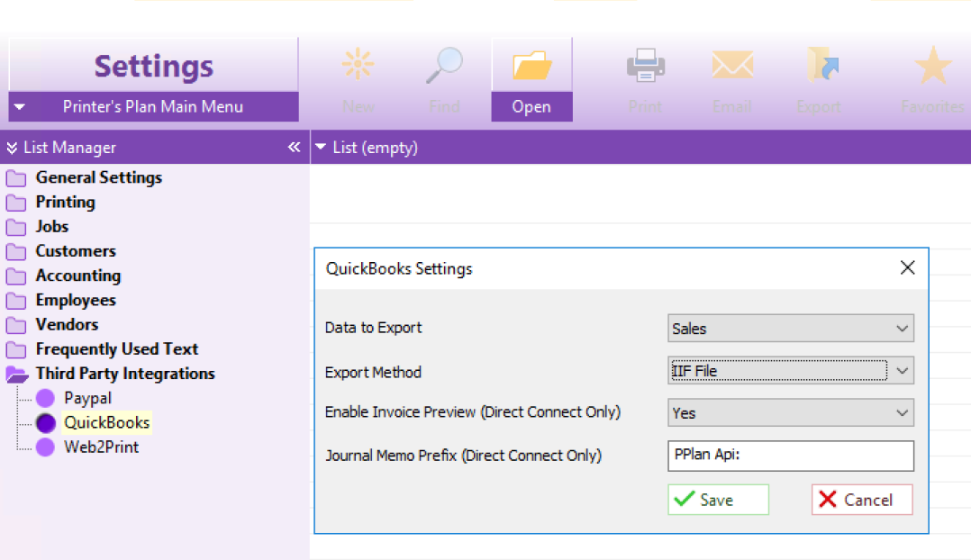The image size is (971, 560).
Task: Select the Web2Print integration entry
Action: coord(102,447)
